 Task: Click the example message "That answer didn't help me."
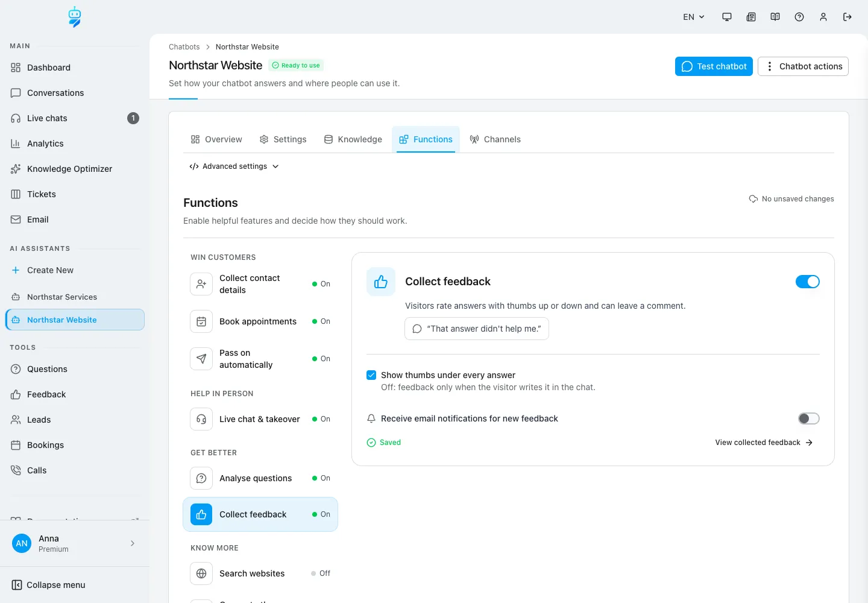point(477,329)
